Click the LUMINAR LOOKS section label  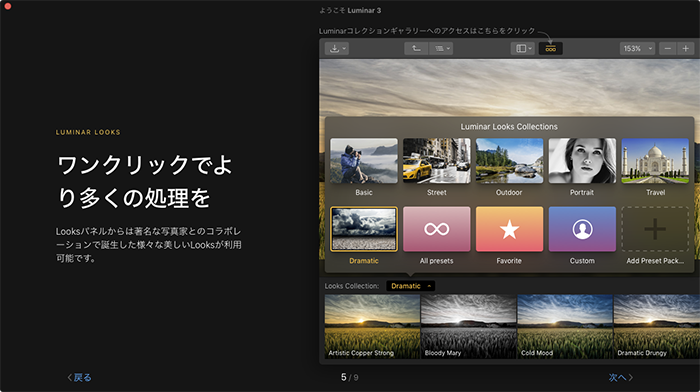pos(88,132)
